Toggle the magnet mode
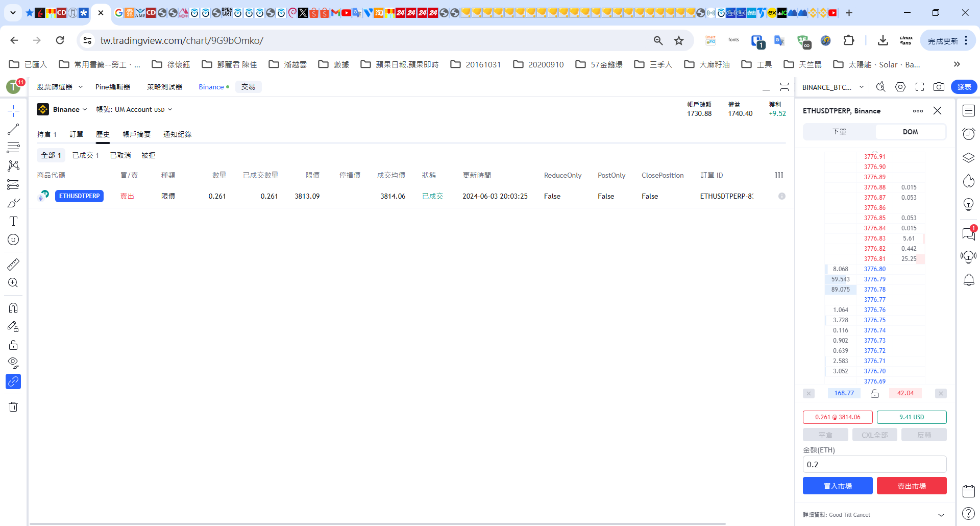980x526 pixels. tap(13, 307)
